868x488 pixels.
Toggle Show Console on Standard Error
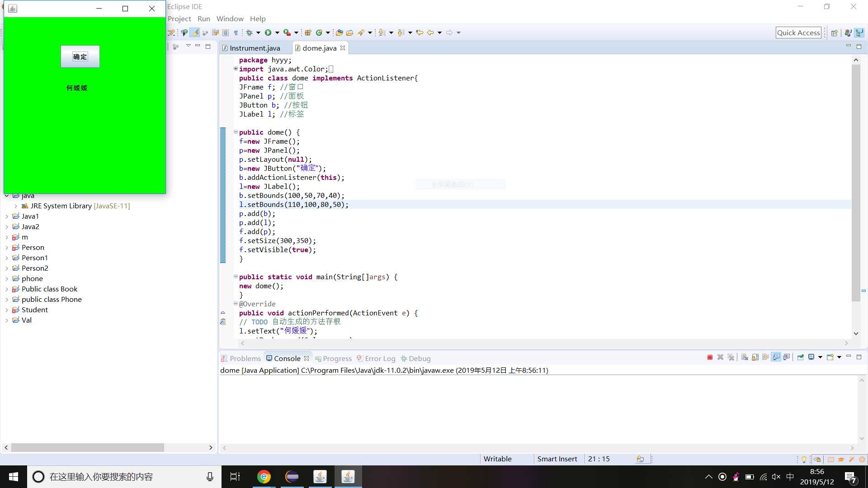click(787, 357)
